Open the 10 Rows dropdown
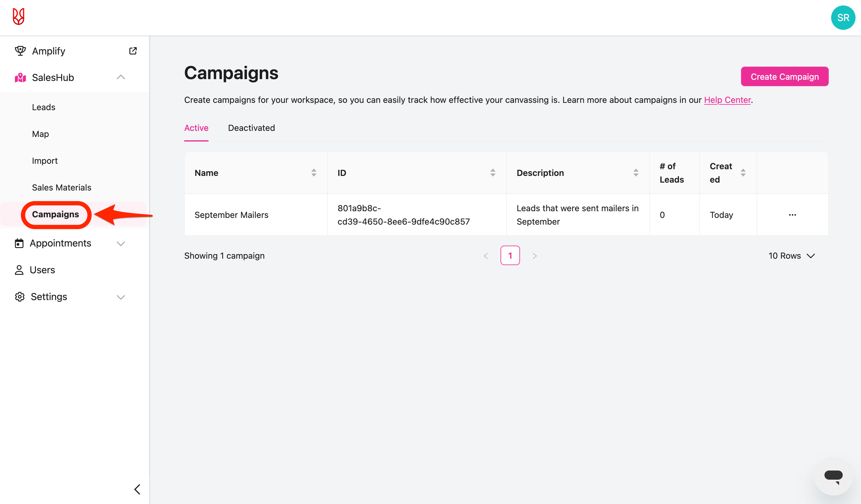The height and width of the screenshot is (504, 861). [792, 256]
